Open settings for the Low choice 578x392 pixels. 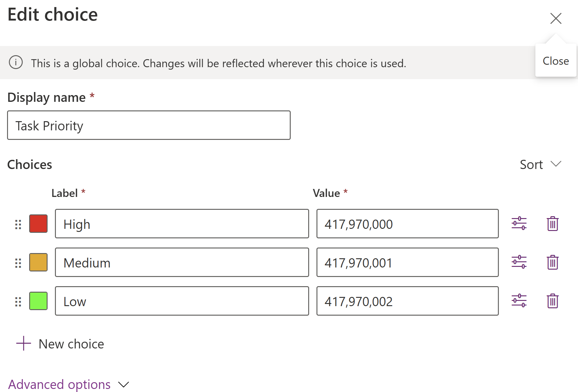click(x=520, y=301)
